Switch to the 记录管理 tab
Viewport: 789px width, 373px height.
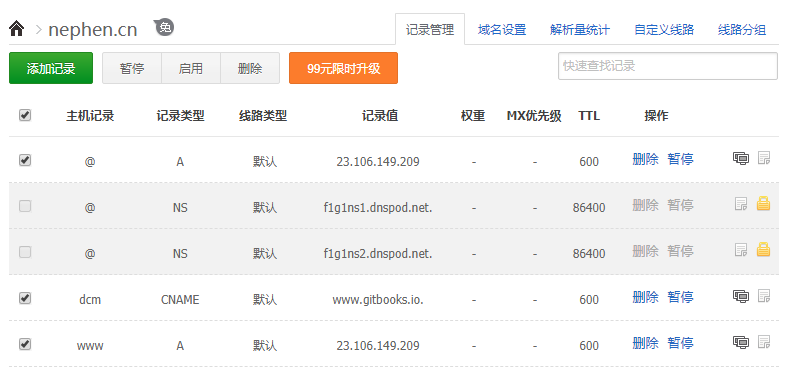tap(430, 30)
